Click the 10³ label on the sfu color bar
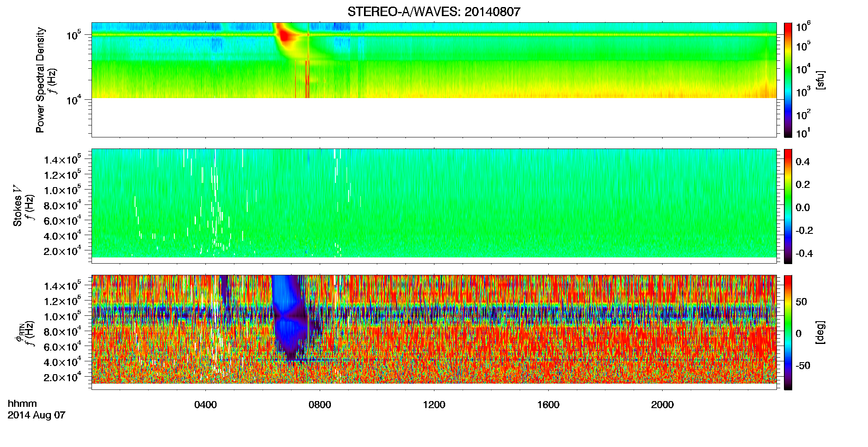The width and height of the screenshot is (868, 447). (x=803, y=92)
